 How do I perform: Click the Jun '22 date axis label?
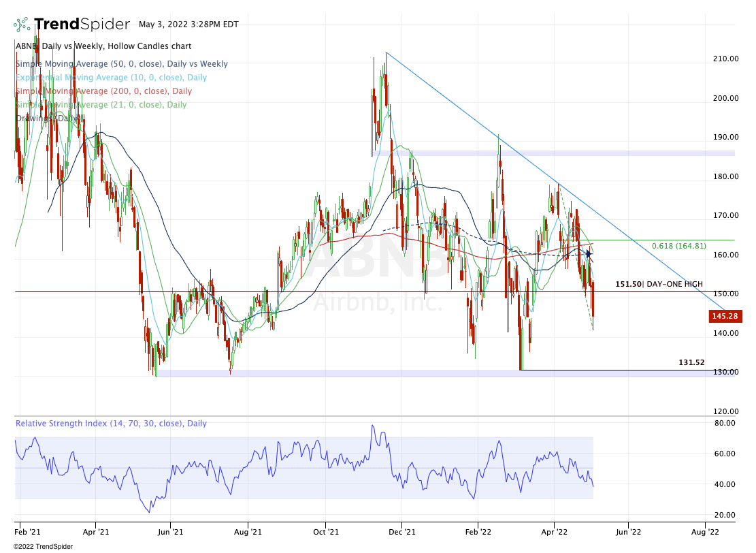[629, 533]
